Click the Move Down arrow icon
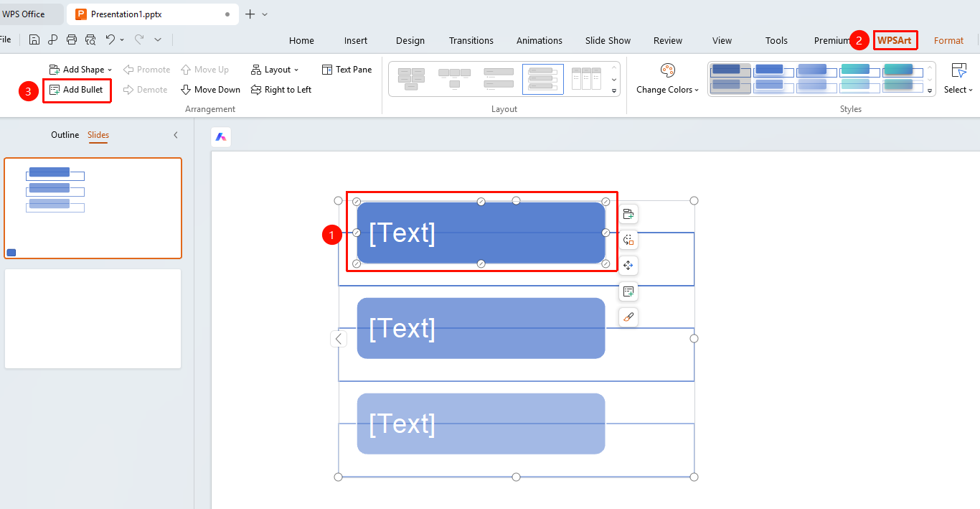 (185, 90)
